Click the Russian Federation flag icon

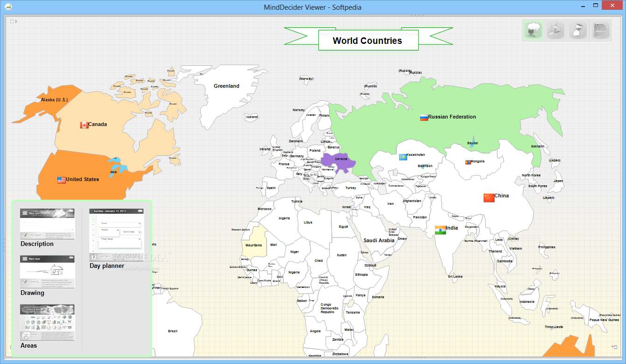coord(424,117)
